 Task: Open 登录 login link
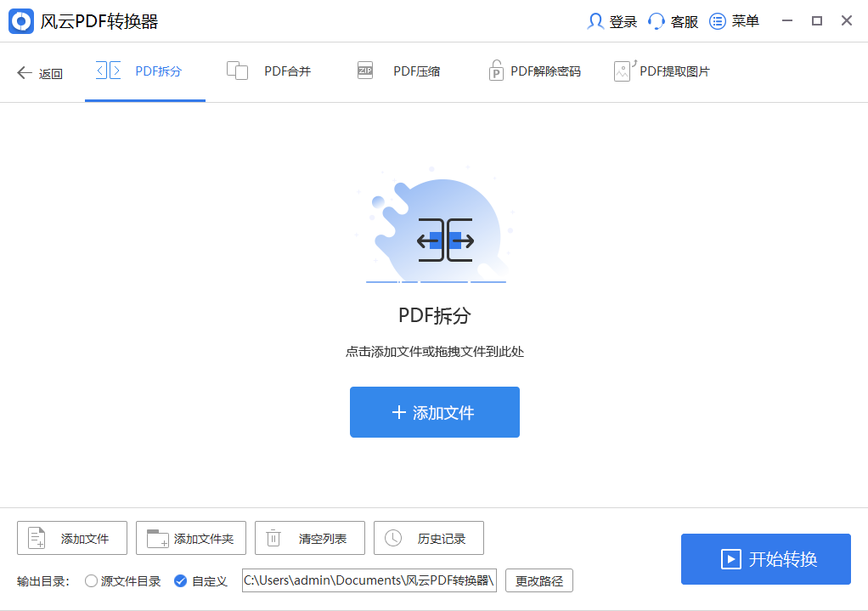(623, 21)
